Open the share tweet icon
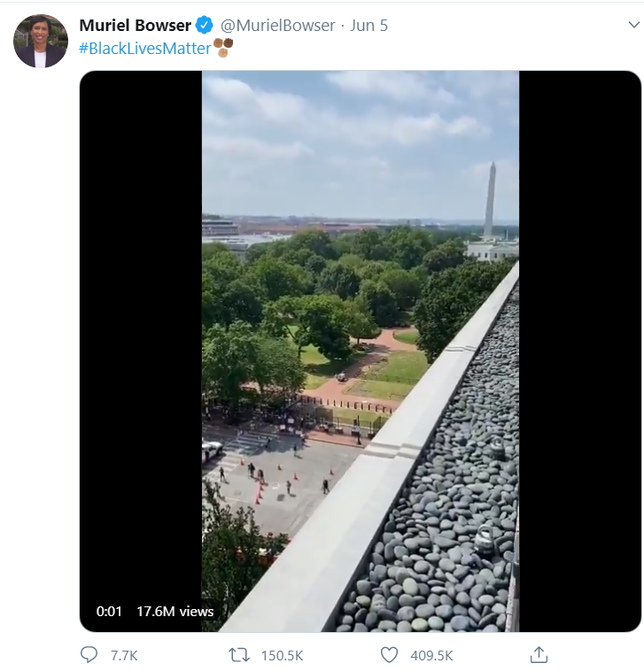This screenshot has height=671, width=644. pyautogui.click(x=539, y=655)
